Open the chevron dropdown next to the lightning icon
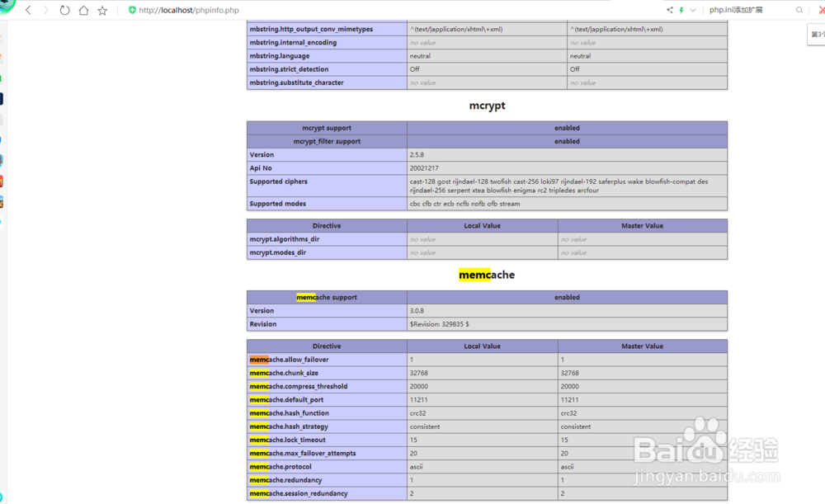The height and width of the screenshot is (504, 825). pyautogui.click(x=691, y=10)
